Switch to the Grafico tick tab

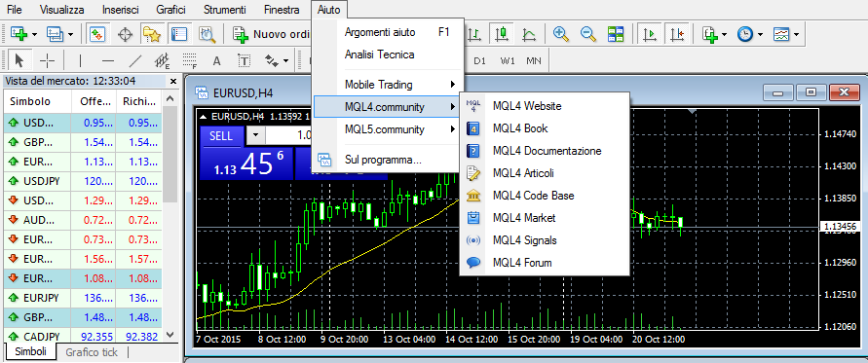pyautogui.click(x=92, y=352)
